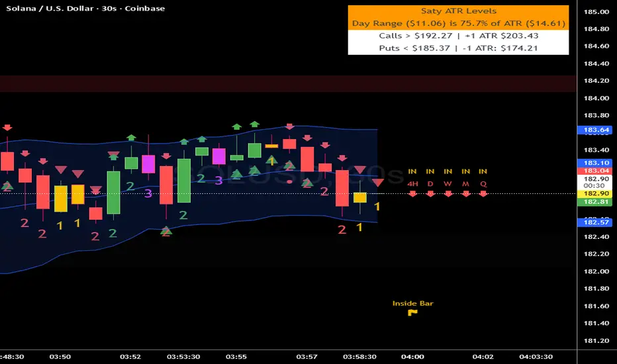Click the green 182.81 price label
This screenshot has height=364, width=617.
tap(594, 202)
